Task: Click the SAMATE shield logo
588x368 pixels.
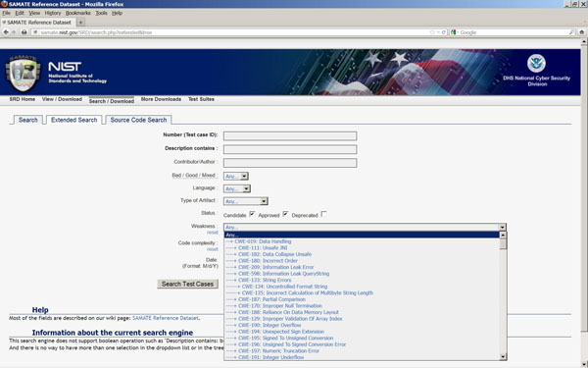Action: click(x=23, y=74)
